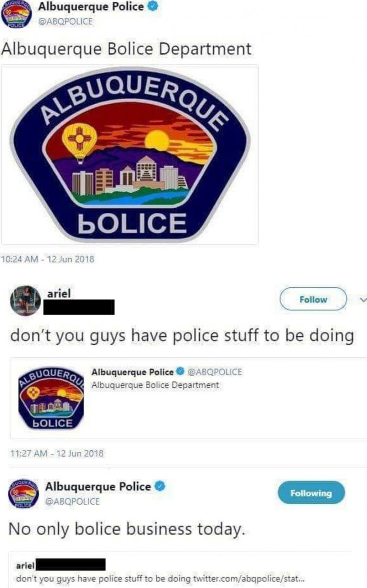367x588 pixels.
Task: Click verified badge in bottom reply tweet
Action: (x=161, y=487)
